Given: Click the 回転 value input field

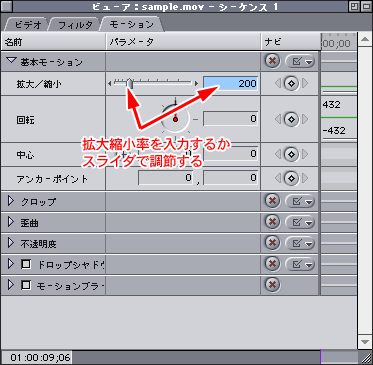Looking at the screenshot, I should coord(230,119).
